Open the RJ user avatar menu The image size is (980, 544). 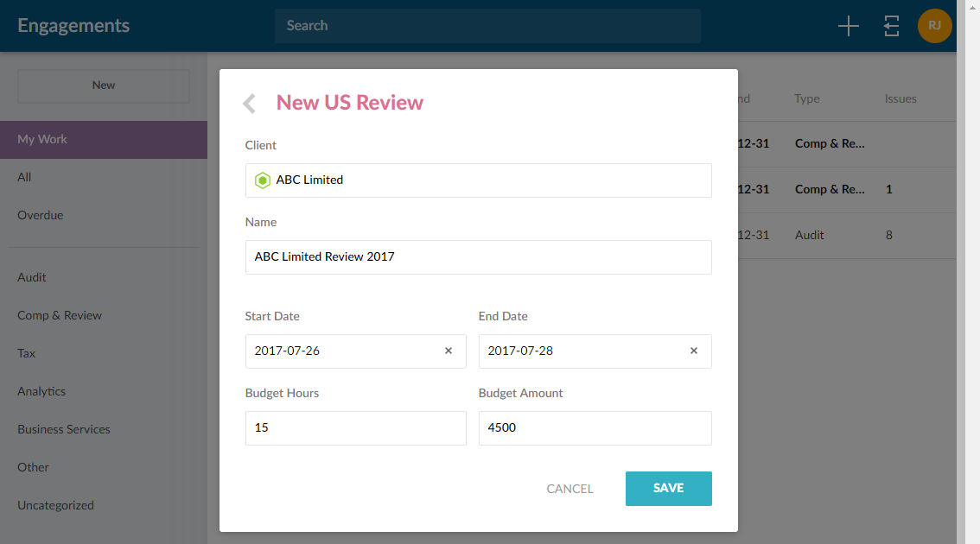click(934, 26)
